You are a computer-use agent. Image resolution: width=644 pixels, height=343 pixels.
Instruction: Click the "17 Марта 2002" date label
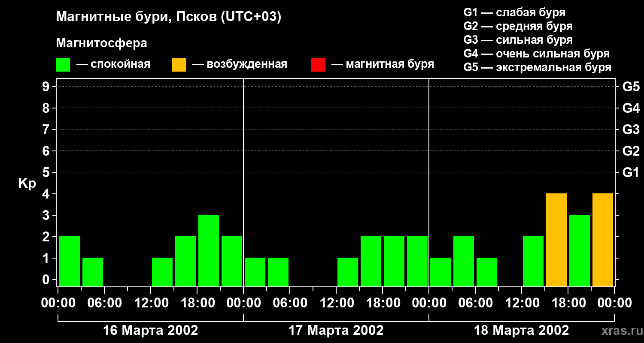(x=336, y=331)
